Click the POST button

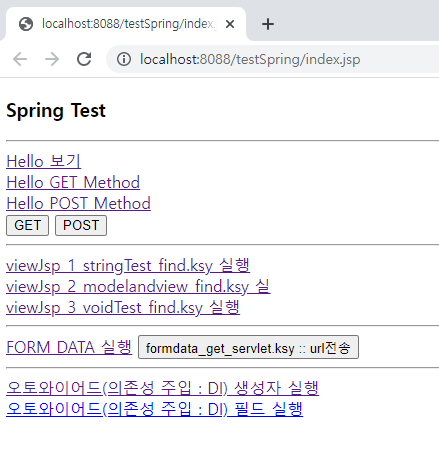point(81,225)
